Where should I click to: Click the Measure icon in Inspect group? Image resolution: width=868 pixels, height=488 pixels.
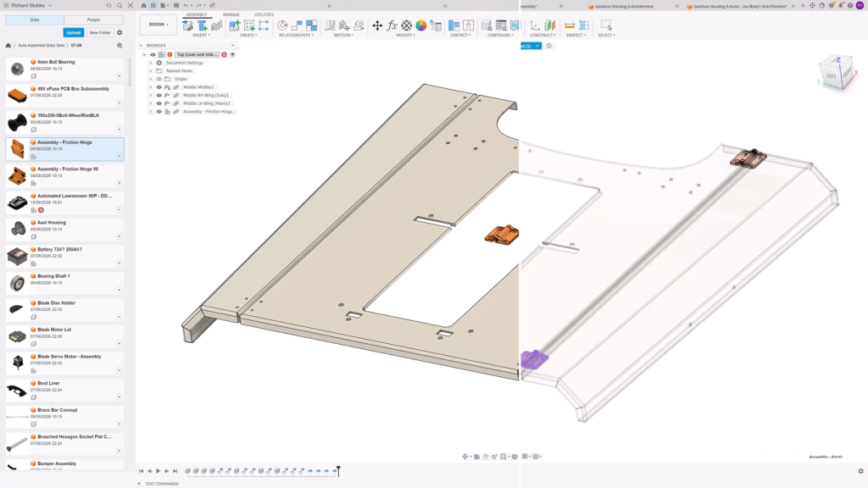(569, 25)
